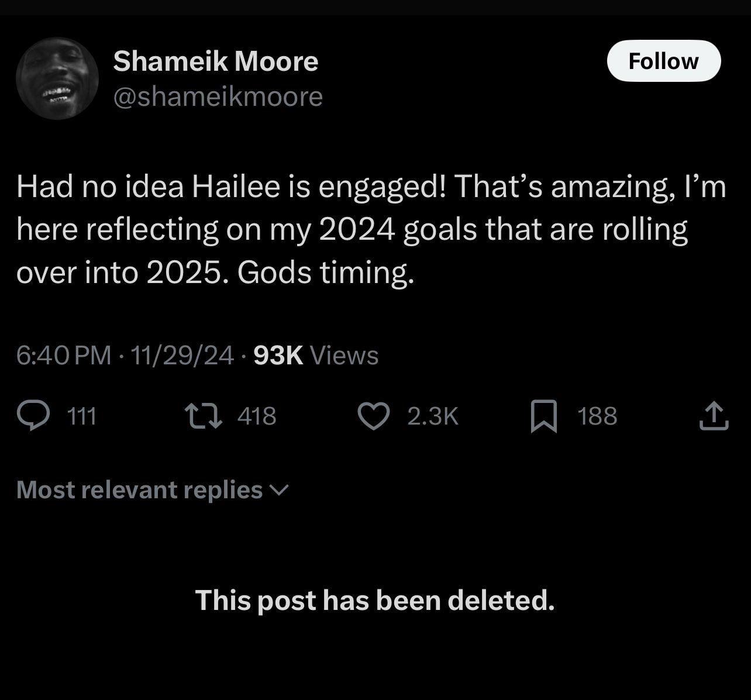This screenshot has width=751, height=700.
Task: View the 418 reposts count
Action: pyautogui.click(x=257, y=416)
